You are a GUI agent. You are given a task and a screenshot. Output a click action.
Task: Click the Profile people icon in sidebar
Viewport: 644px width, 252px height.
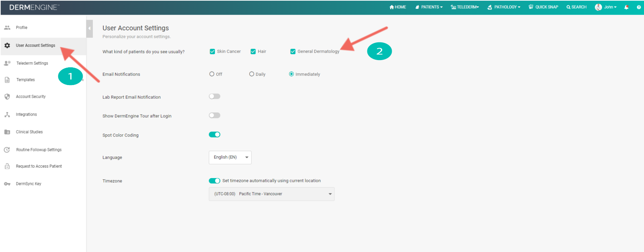pyautogui.click(x=7, y=27)
